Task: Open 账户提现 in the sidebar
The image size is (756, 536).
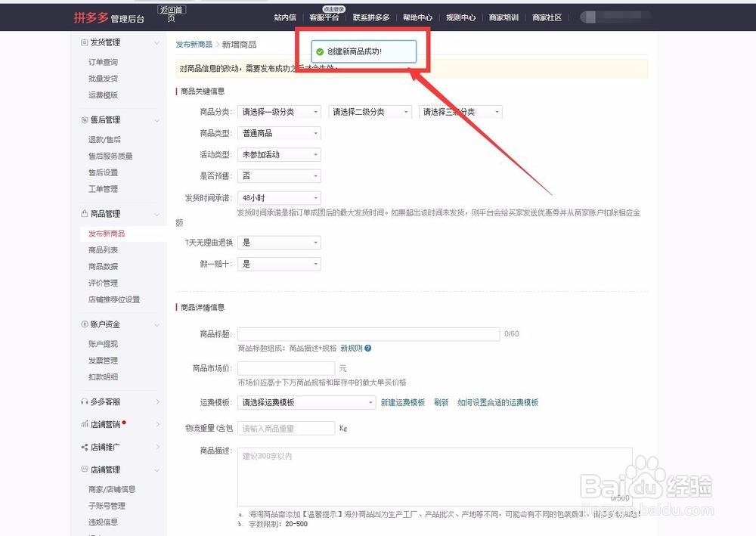Action: 103,344
